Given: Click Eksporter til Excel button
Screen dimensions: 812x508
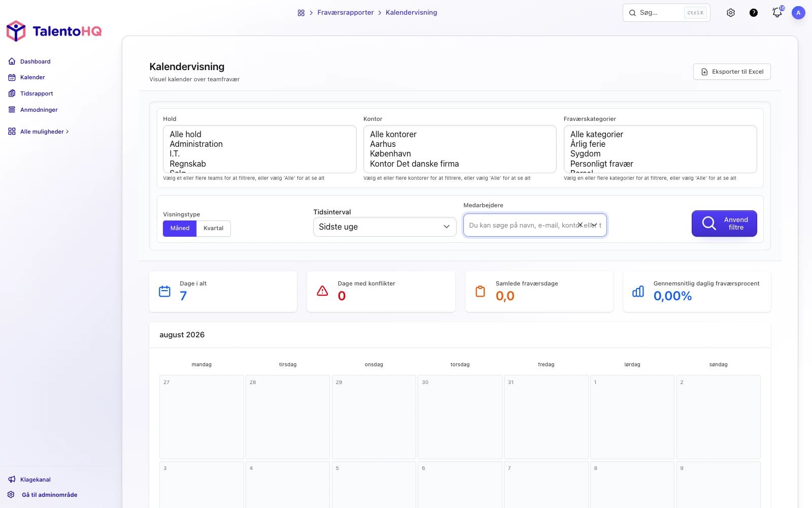Looking at the screenshot, I should [x=732, y=72].
